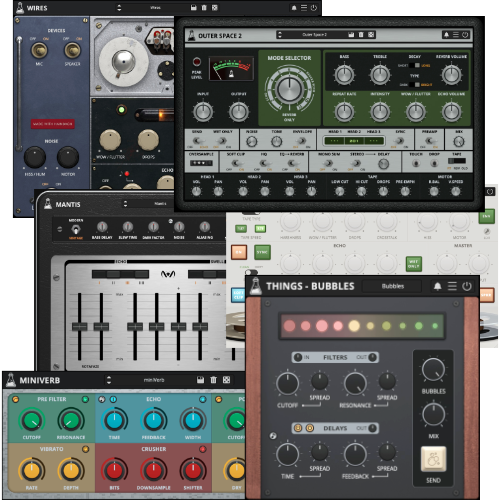This screenshot has width=500, height=500.
Task: Toggle Things Bubbles power icon
Action: coord(467,286)
